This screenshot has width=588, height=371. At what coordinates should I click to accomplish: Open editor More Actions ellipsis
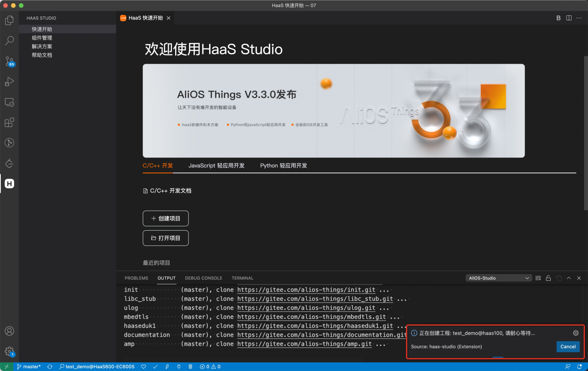[579, 18]
